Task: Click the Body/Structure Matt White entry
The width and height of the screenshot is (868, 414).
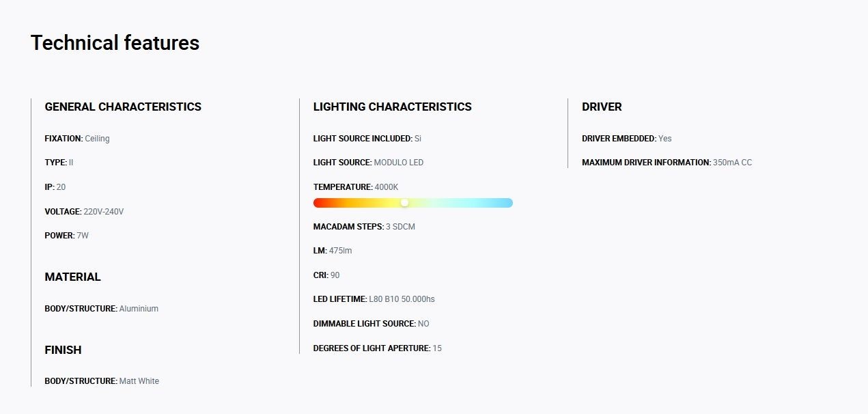Action: (x=102, y=381)
